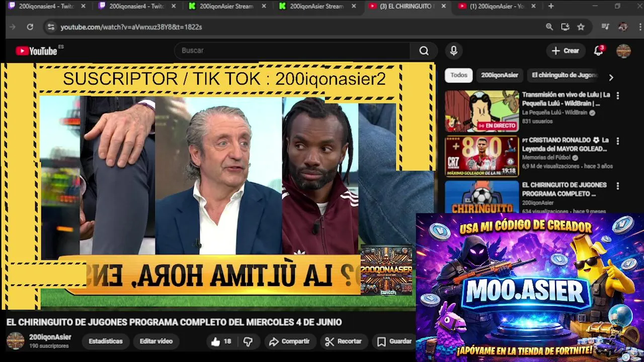Select the Todos filter chip
Viewport: 644px width, 362px height.
(x=459, y=75)
